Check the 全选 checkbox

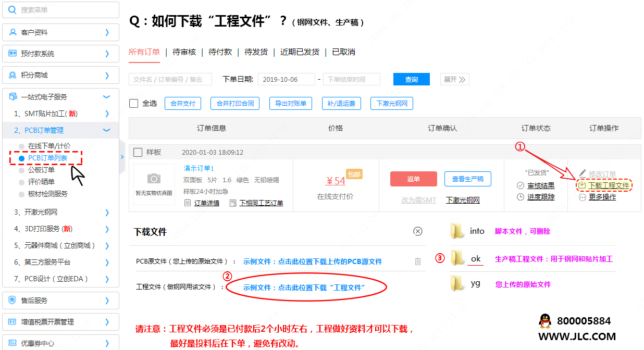click(x=134, y=103)
